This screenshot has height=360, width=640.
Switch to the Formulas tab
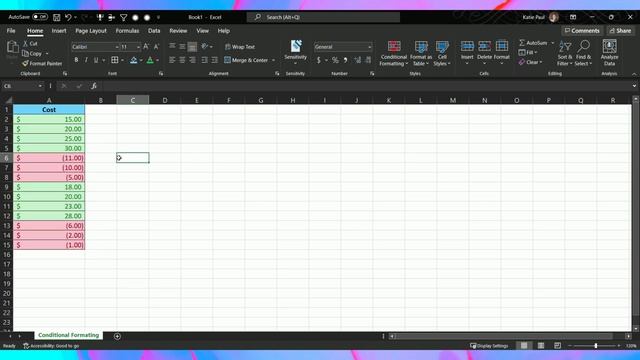click(x=127, y=31)
